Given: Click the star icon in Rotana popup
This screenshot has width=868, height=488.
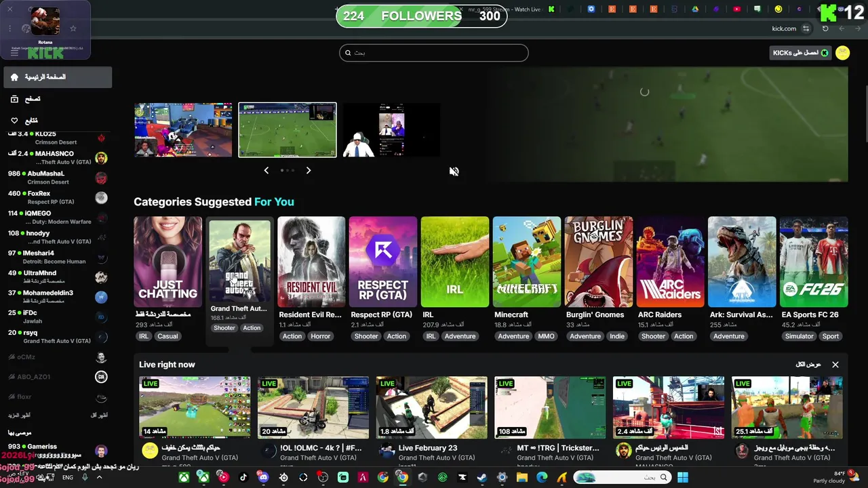Looking at the screenshot, I should pos(73,28).
